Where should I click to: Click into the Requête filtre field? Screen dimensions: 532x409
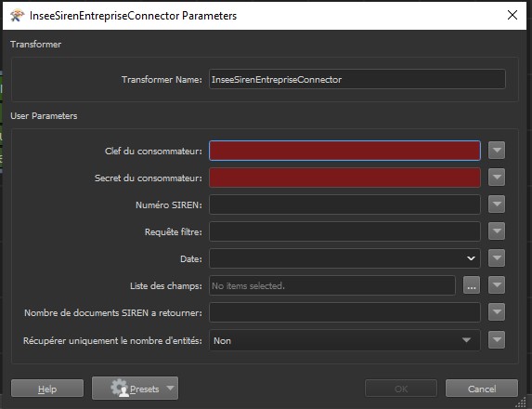(344, 231)
